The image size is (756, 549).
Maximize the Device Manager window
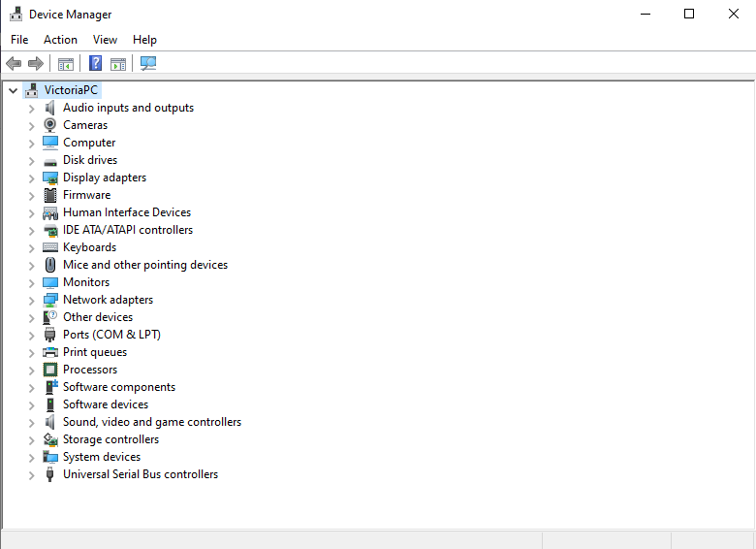click(689, 14)
